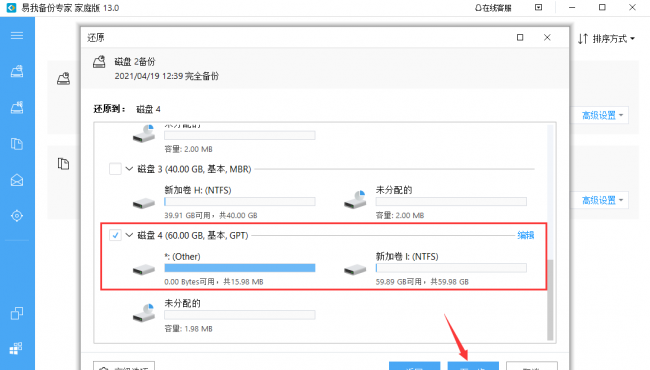The height and width of the screenshot is (370, 650).
Task: Check the 磁盘 3 checkbox
Action: click(115, 169)
